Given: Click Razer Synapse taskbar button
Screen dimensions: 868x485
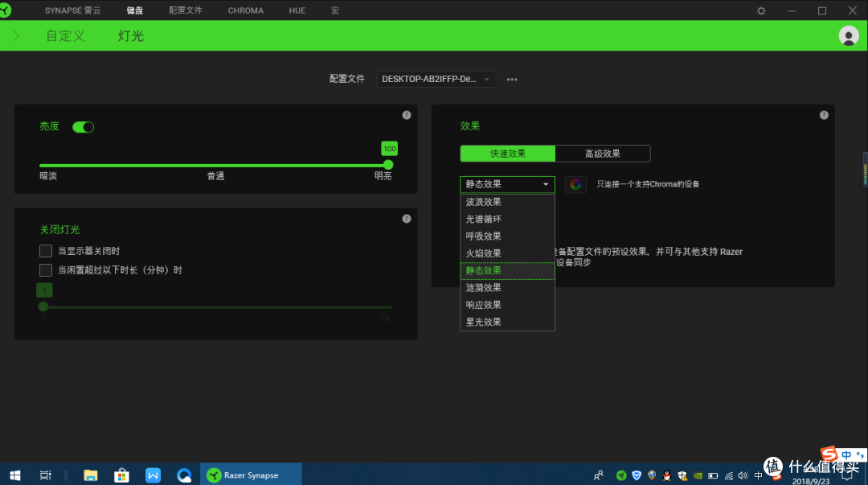Looking at the screenshot, I should [251, 475].
